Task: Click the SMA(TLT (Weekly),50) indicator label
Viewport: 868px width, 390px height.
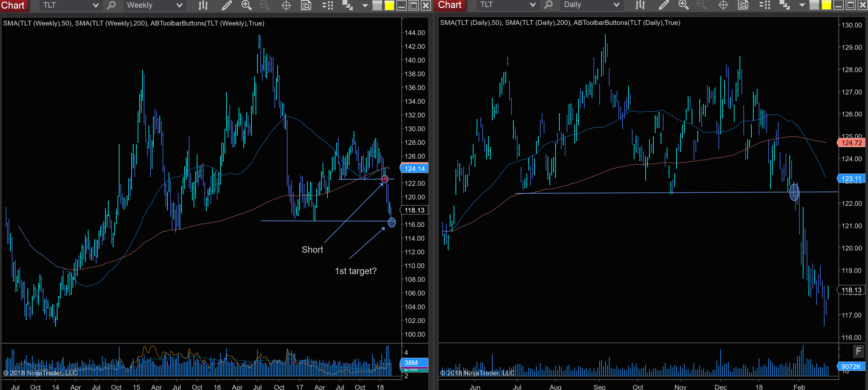Action: tap(37, 23)
